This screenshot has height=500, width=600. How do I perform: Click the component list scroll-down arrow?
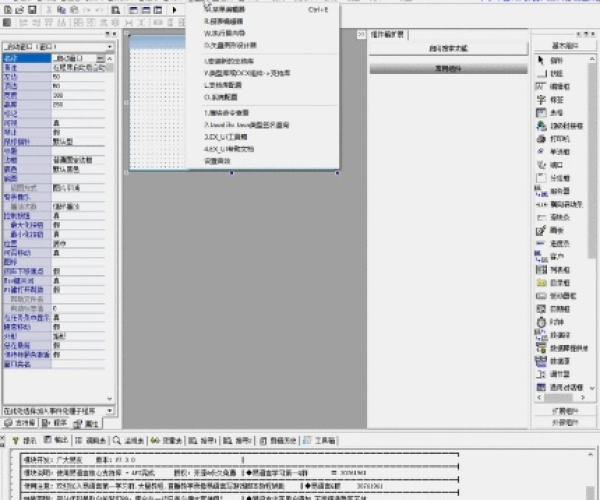592,388
